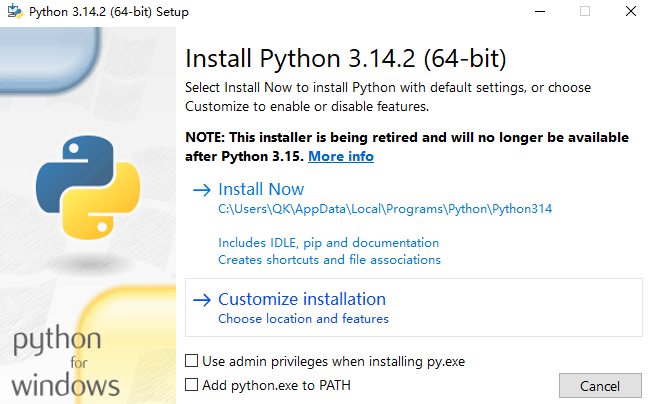This screenshot has height=404, width=653.
Task: Click the Customize installation arrow icon
Action: pyautogui.click(x=202, y=300)
